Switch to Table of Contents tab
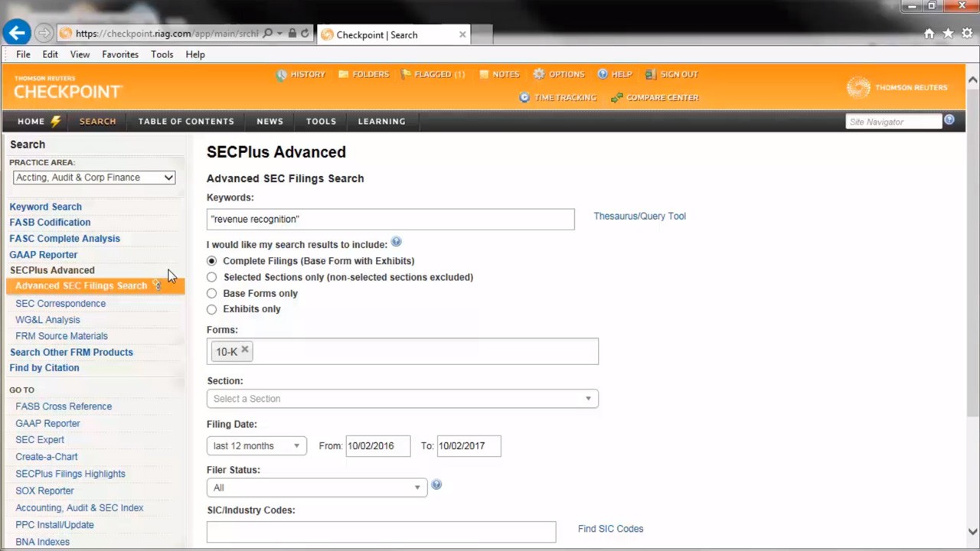Screen dimensions: 980x551 tap(186, 121)
